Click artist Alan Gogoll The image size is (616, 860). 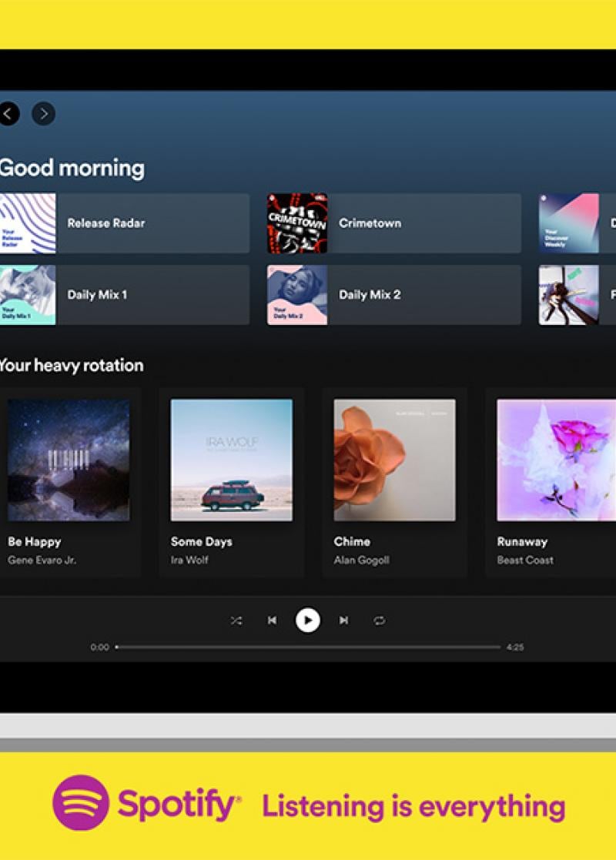tap(361, 560)
